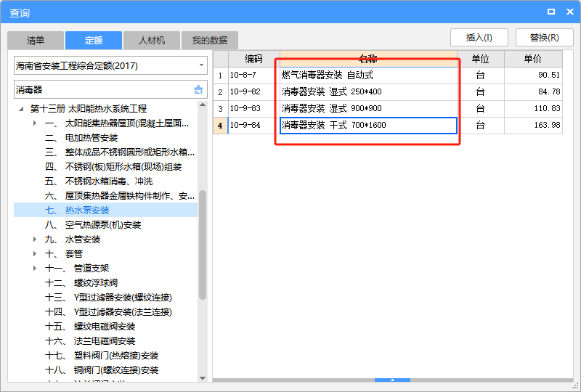Screen dimensions: 581x392
Task: Click the bottom panel expand handle arrow
Action: (x=392, y=380)
